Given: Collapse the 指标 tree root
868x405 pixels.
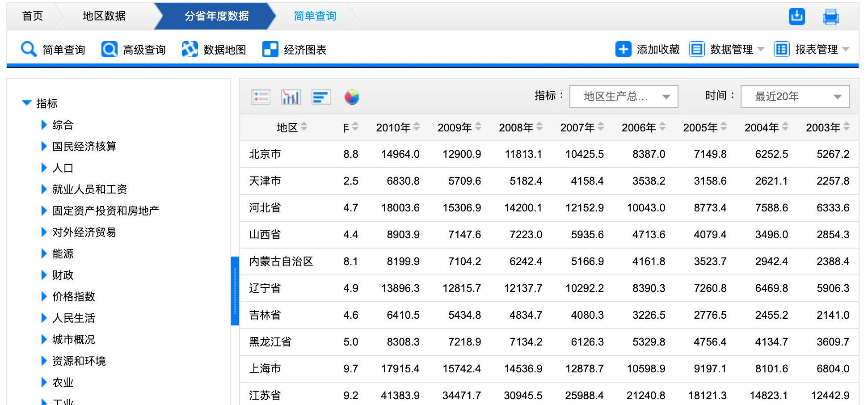Looking at the screenshot, I should [x=27, y=103].
